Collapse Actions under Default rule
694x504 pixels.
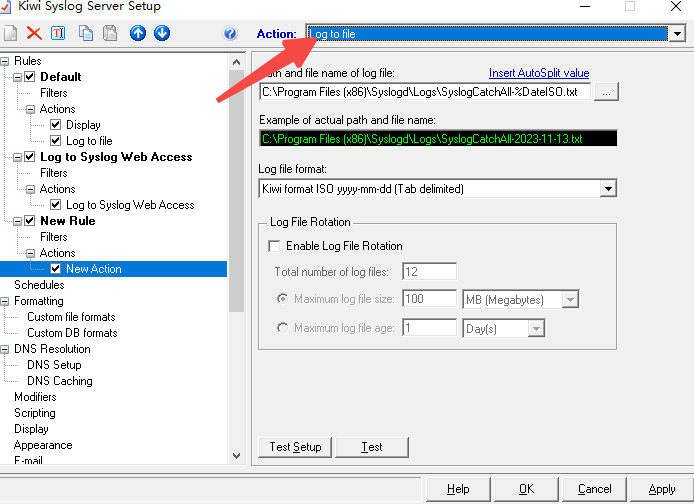point(30,109)
